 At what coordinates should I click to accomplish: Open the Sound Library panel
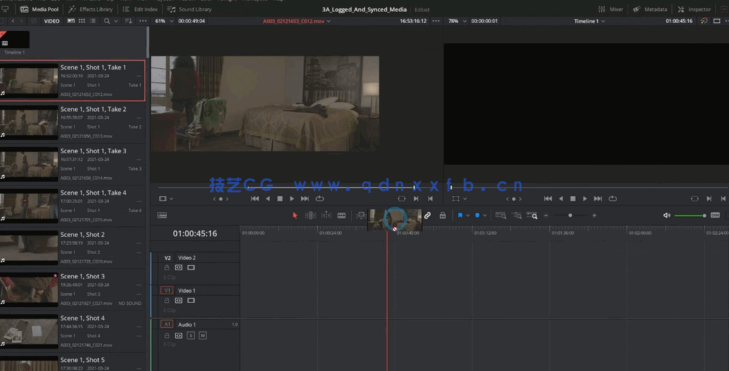189,9
